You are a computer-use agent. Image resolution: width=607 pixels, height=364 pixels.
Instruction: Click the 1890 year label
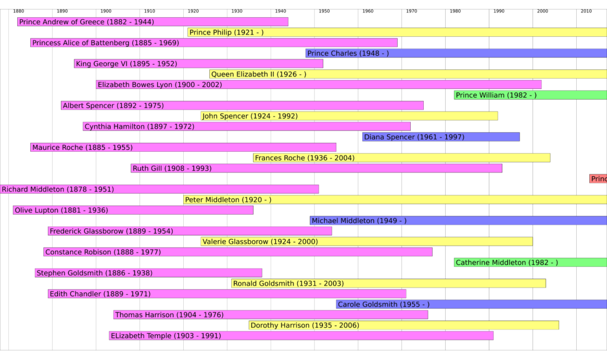(62, 11)
